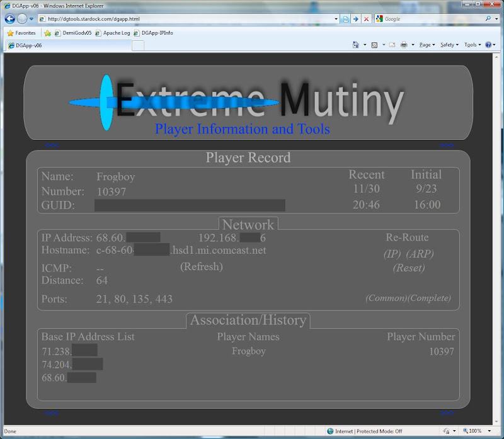
Task: Expand the address bar URL history dropdown
Action: pos(336,19)
